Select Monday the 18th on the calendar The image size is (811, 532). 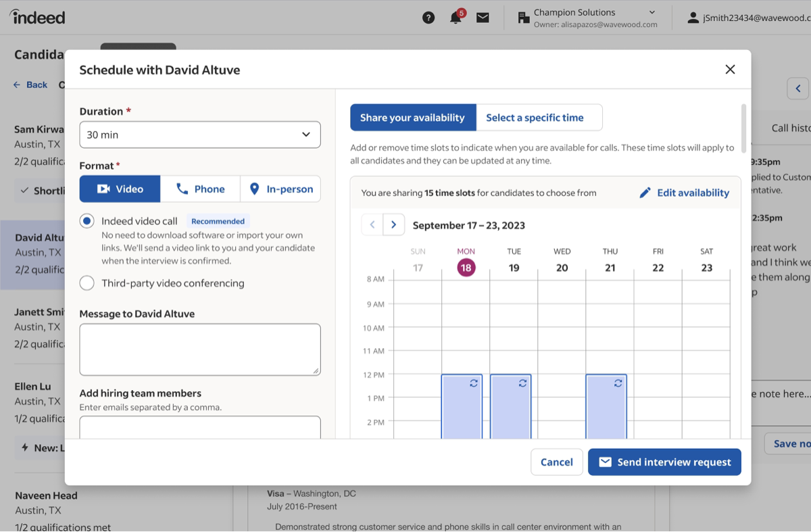coord(466,268)
